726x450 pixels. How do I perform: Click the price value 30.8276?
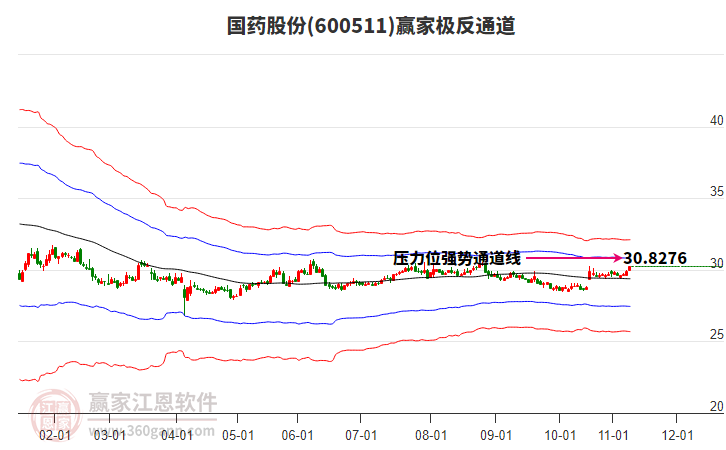[x=655, y=258]
